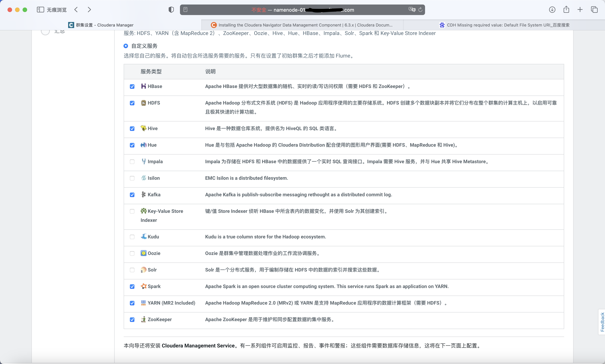Screen dimensions: 605x364
Task: Uncheck the Hue service checkbox
Action: [x=132, y=145]
